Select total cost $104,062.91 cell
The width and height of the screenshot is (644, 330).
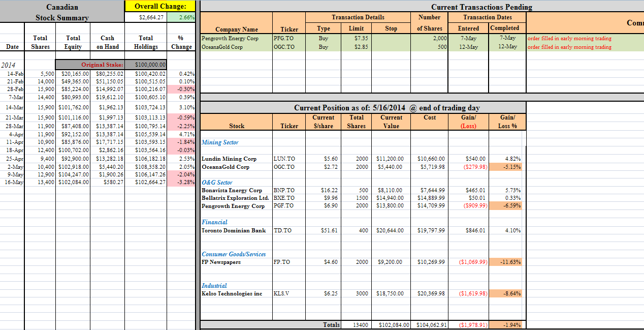click(430, 324)
